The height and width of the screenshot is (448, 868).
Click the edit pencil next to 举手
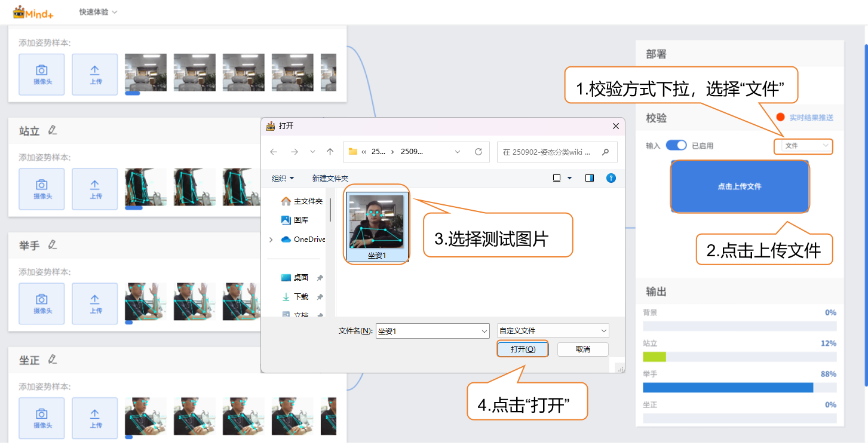(x=53, y=245)
